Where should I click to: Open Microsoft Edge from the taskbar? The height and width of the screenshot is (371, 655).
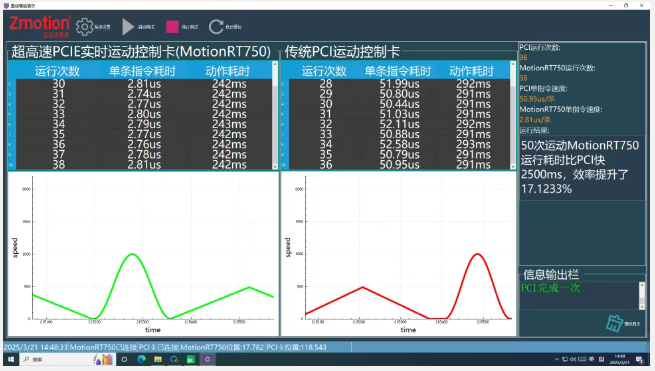[141, 359]
